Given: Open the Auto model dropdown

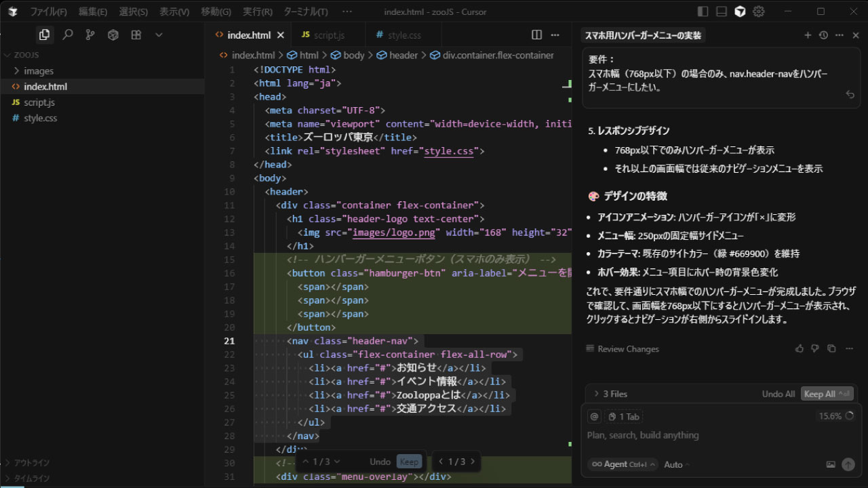Looking at the screenshot, I should pos(677,464).
